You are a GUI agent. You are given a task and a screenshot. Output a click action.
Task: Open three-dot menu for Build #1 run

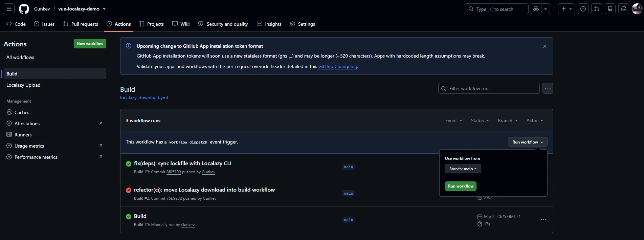pyautogui.click(x=543, y=220)
